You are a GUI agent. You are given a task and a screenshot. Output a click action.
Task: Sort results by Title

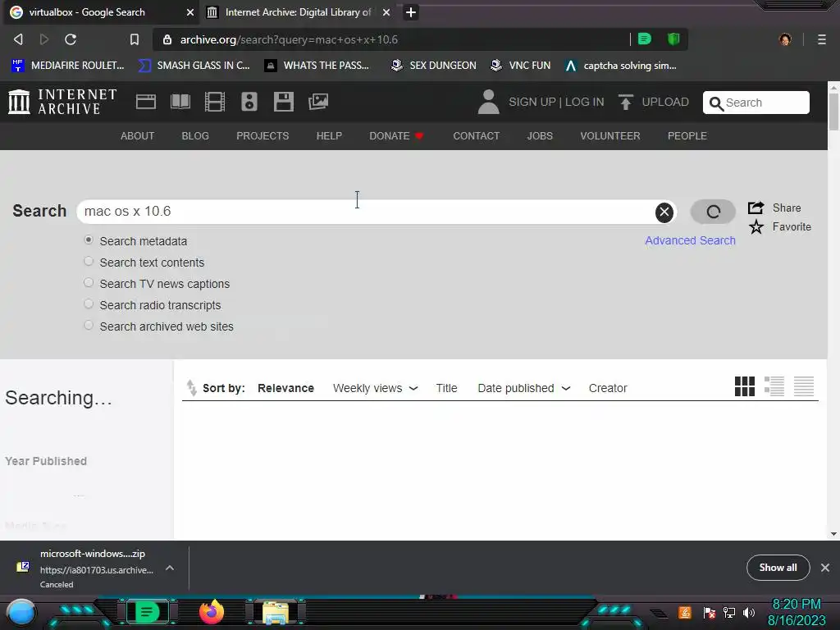(x=446, y=388)
